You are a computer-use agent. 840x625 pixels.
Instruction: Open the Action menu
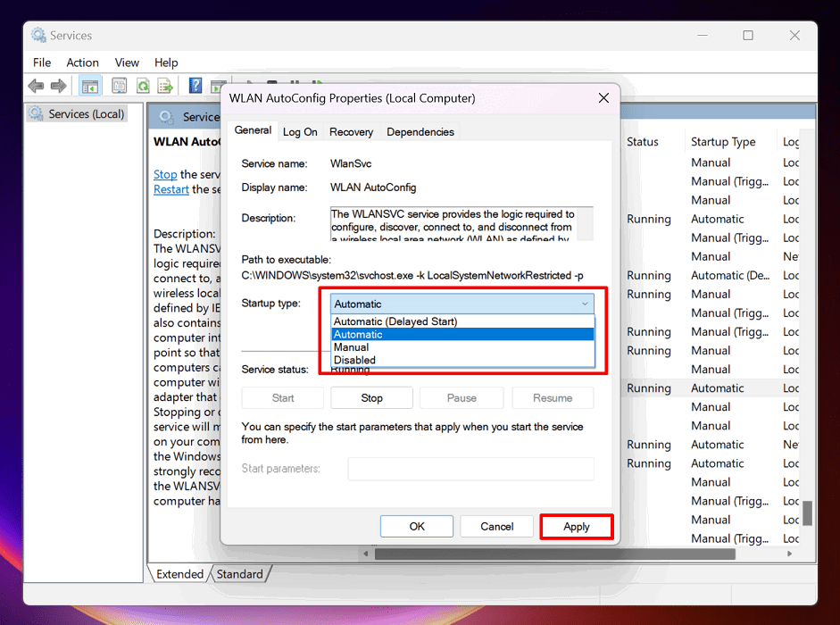82,62
